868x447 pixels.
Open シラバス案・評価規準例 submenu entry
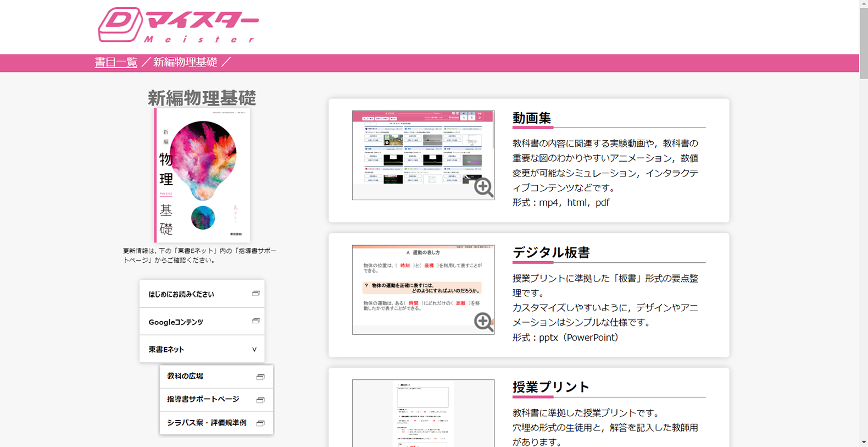point(207,423)
